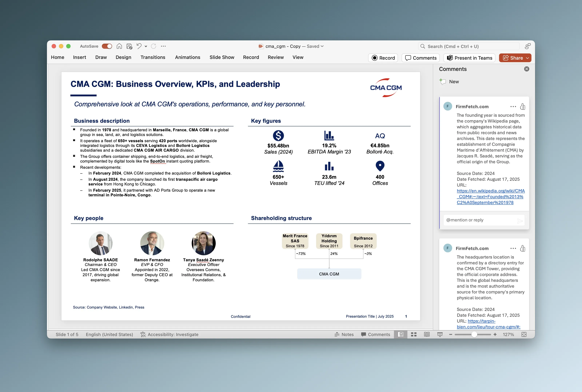Open the Home ribbon tab

pos(57,57)
